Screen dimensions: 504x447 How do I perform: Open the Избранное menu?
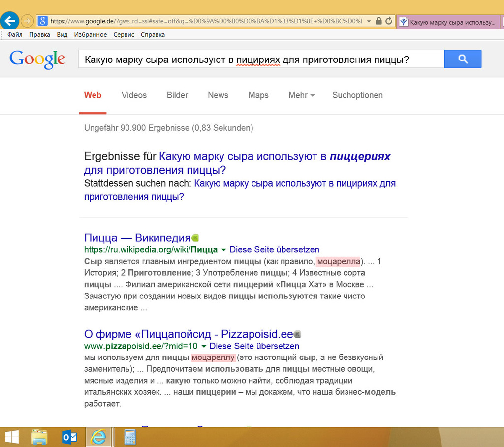91,35
